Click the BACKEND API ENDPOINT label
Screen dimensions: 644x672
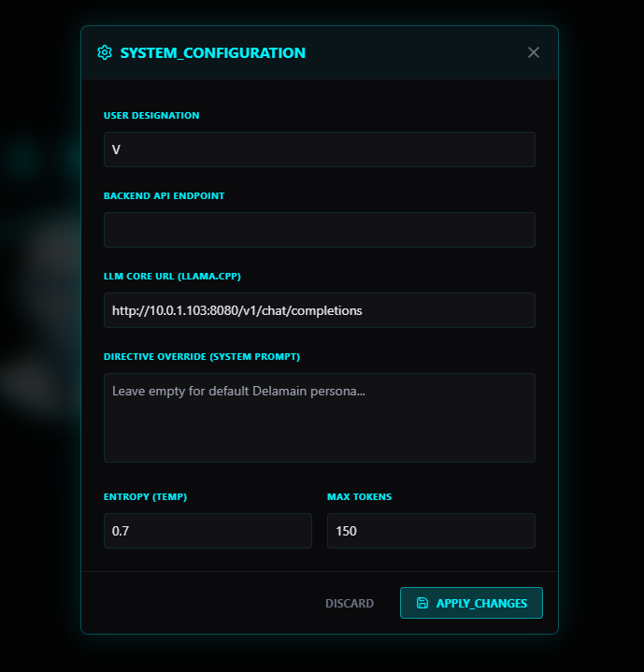tap(165, 196)
